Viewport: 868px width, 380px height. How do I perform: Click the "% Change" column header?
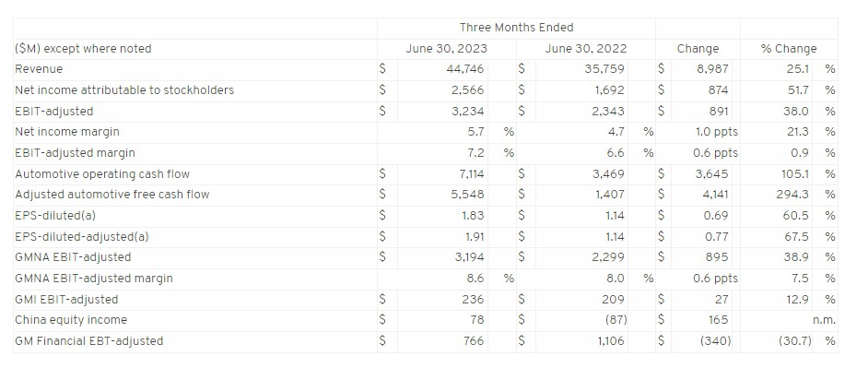pyautogui.click(x=789, y=49)
